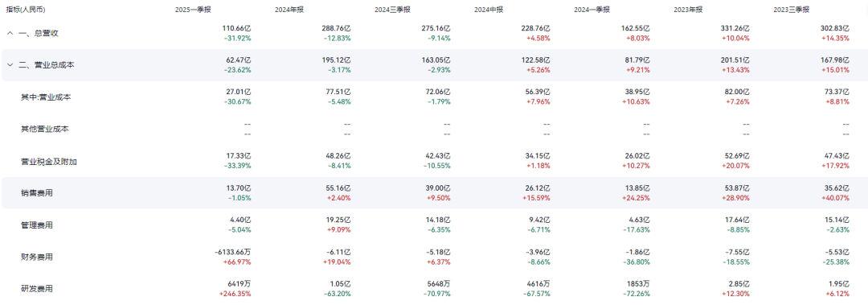Expand the 二、营业总成本 row chevron
This screenshot has width=868, height=305.
tap(10, 65)
